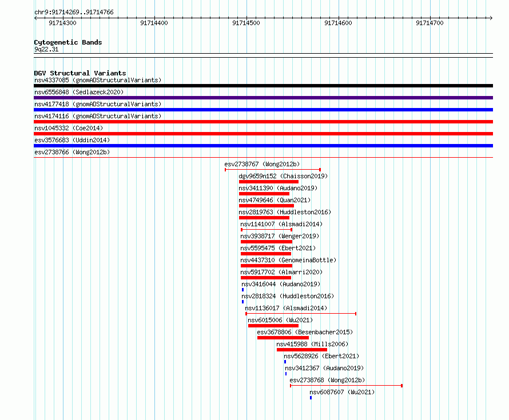This screenshot has height=420, width=509.
Task: Click red bar under nsv2819763
Action: click(x=264, y=218)
